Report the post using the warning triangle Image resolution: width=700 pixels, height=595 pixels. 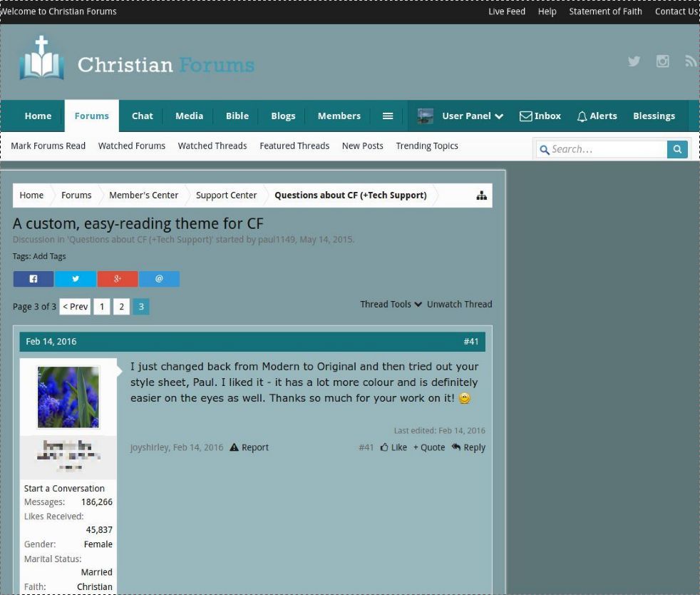pyautogui.click(x=234, y=447)
